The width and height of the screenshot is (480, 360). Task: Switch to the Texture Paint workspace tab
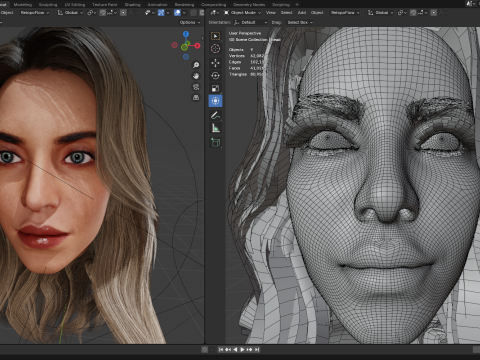click(105, 5)
